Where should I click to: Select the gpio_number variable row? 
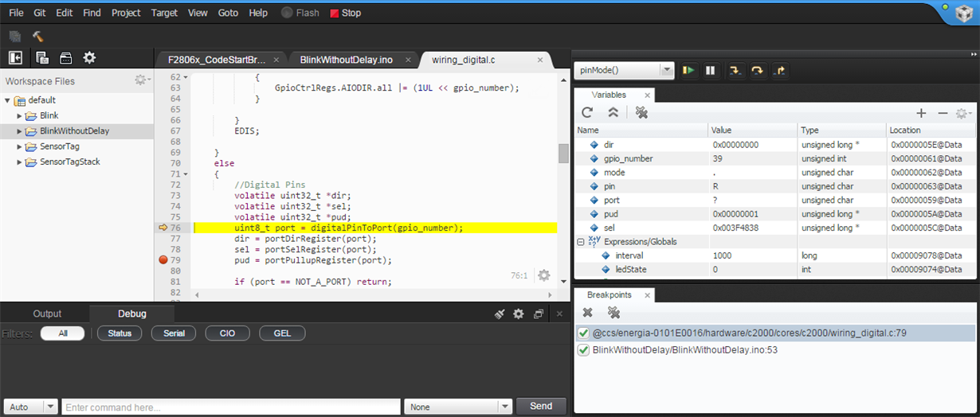(774, 158)
